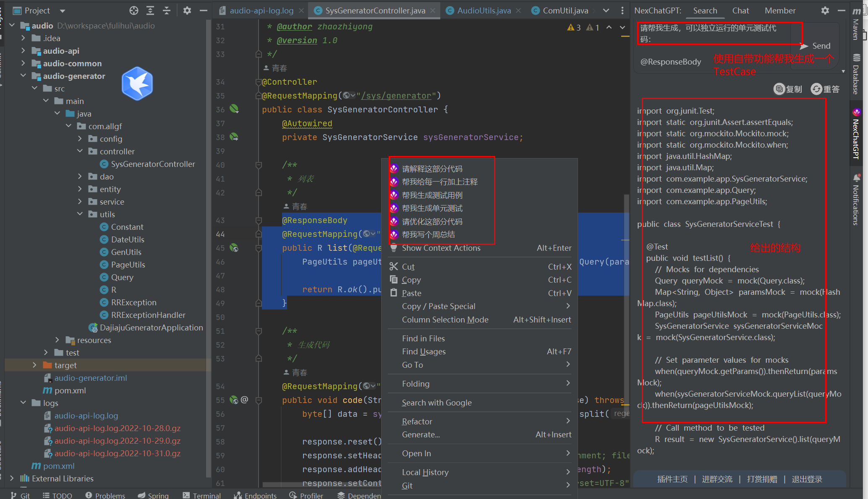
Task: Open the Project view dropdown
Action: [62, 10]
